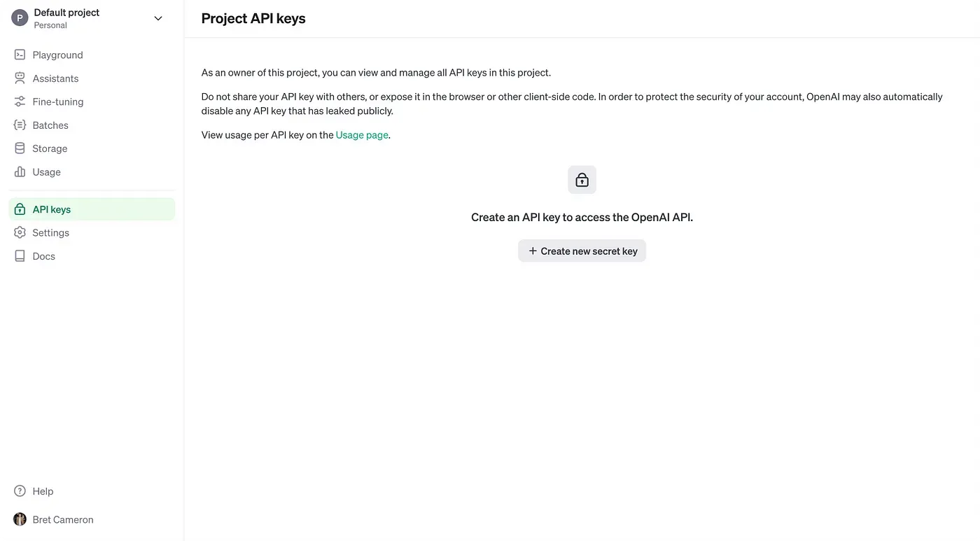Open Help at the sidebar bottom
Image resolution: width=980 pixels, height=541 pixels.
92,491
